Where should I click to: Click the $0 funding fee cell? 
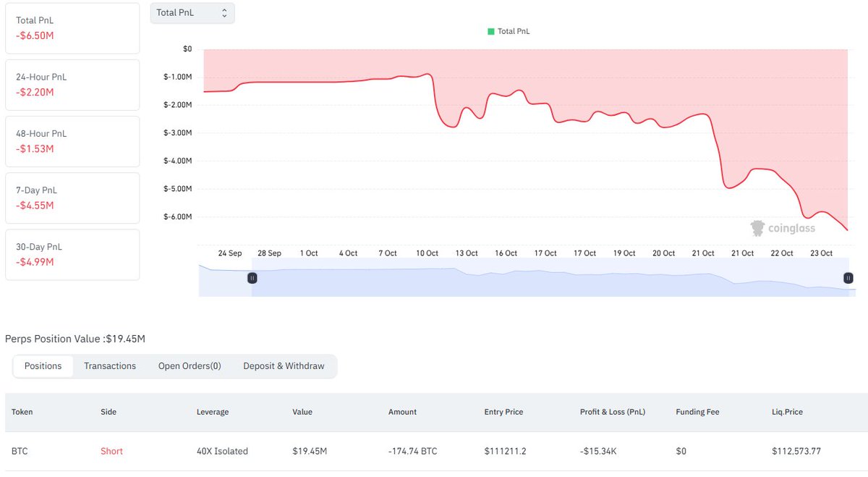pyautogui.click(x=681, y=451)
